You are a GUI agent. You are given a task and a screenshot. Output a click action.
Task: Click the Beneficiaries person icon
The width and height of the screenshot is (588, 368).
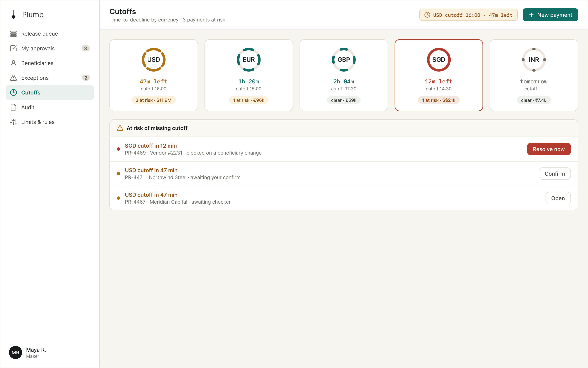(14, 63)
